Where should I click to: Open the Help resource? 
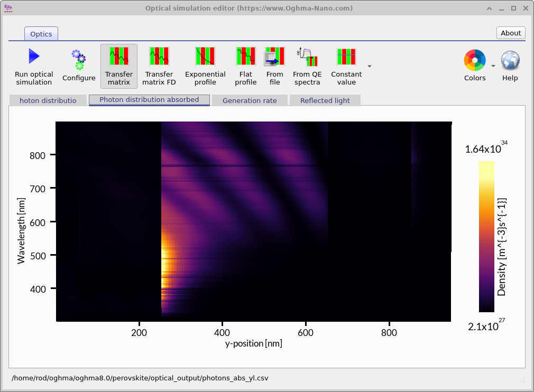tap(510, 63)
